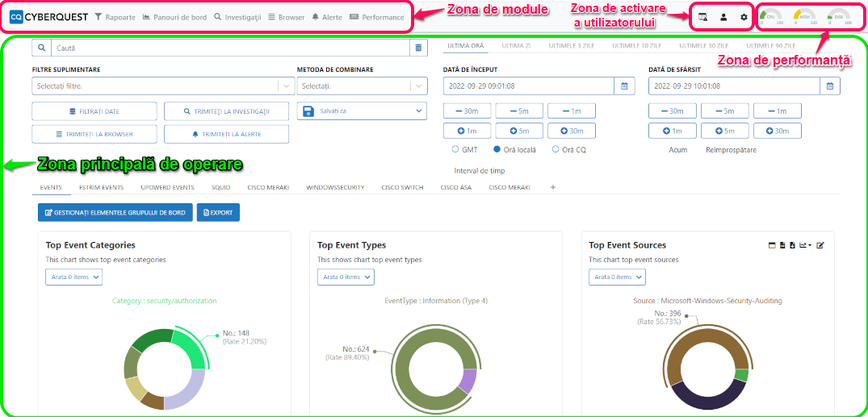Select the Oră CQ radio option
This screenshot has width=868, height=417.
pyautogui.click(x=556, y=149)
